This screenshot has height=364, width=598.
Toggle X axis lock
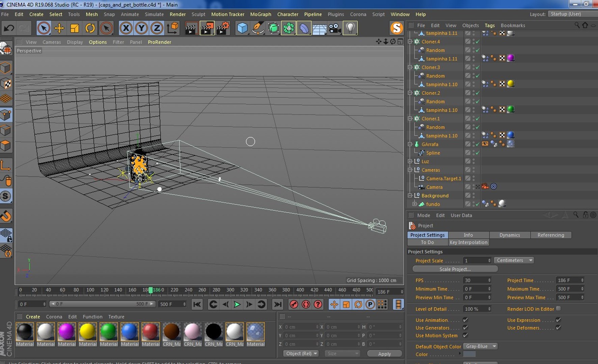126,28
